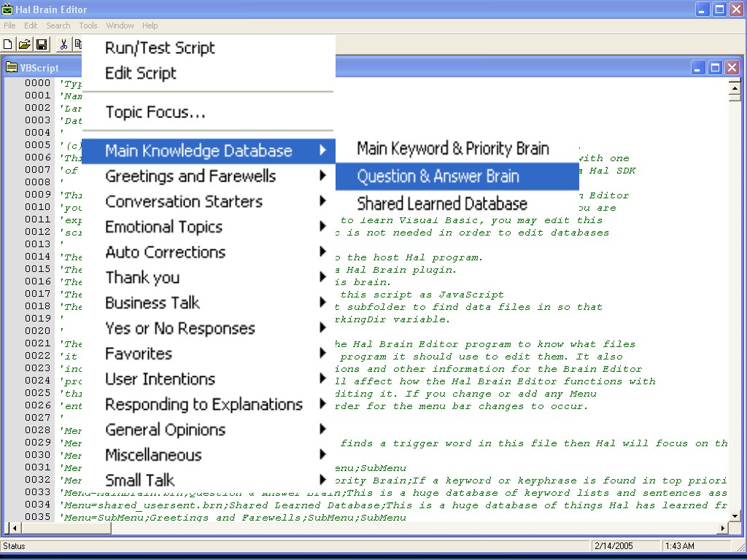Select Main Keyword & Priority Brain
The width and height of the screenshot is (747, 560).
point(457,149)
